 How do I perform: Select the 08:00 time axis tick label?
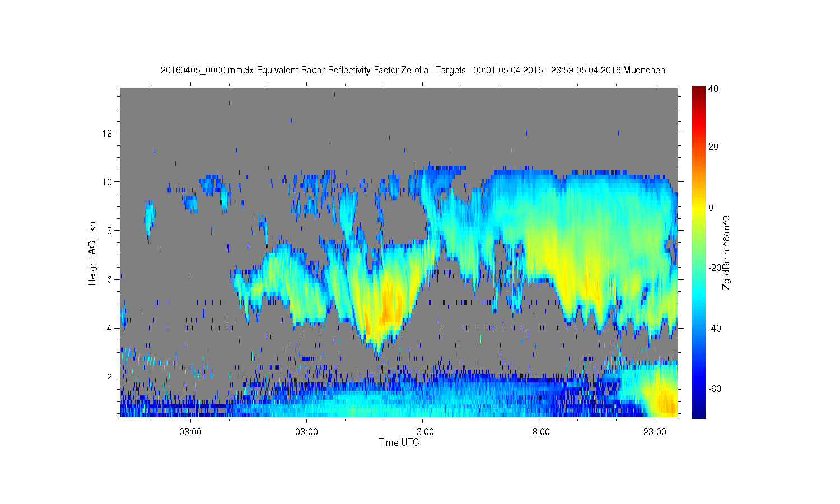tap(307, 432)
